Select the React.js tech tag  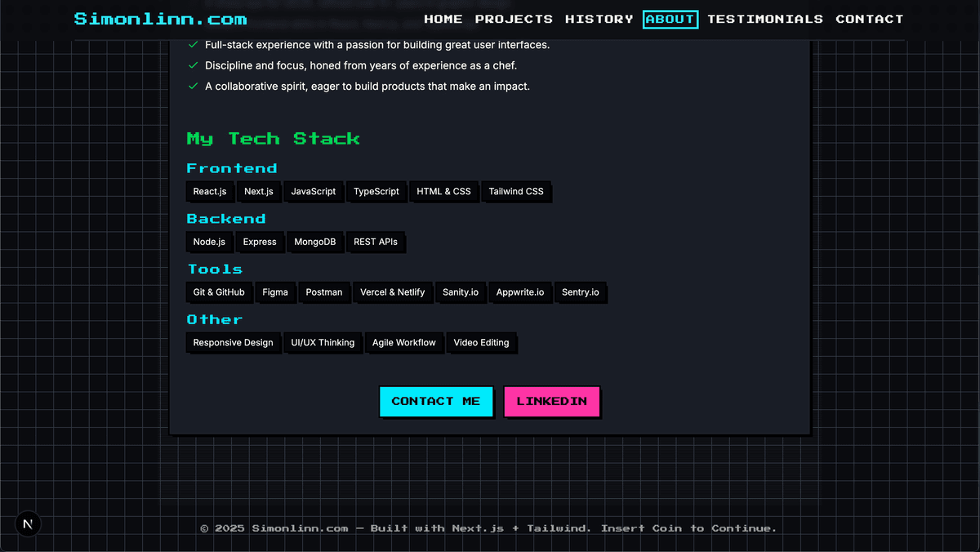point(209,191)
